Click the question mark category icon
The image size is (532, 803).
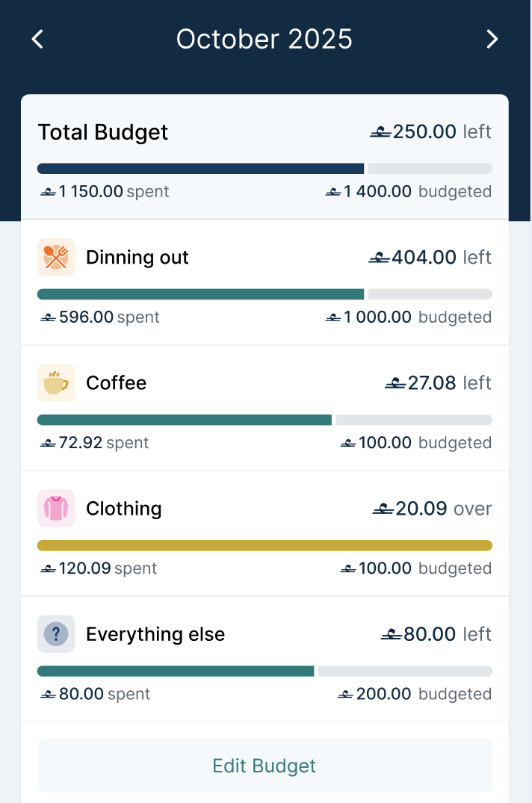click(x=56, y=634)
